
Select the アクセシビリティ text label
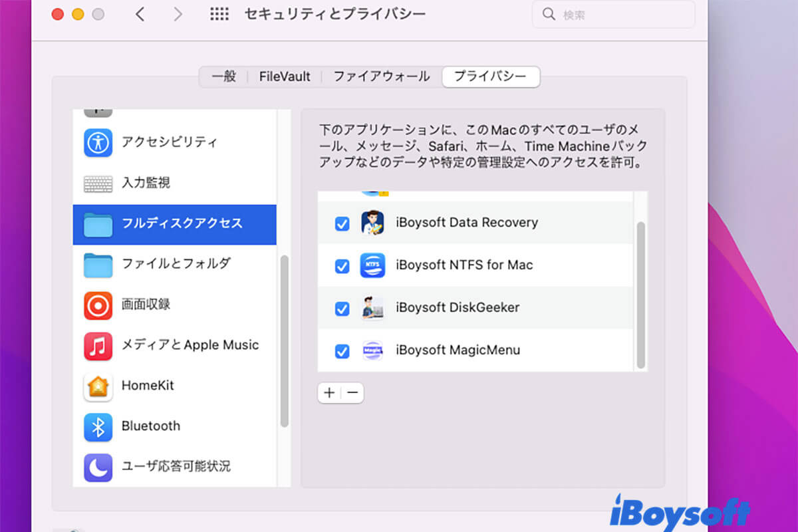[170, 142]
